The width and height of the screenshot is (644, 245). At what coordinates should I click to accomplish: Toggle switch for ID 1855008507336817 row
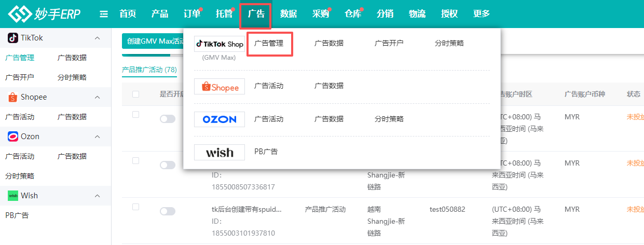coord(168,165)
